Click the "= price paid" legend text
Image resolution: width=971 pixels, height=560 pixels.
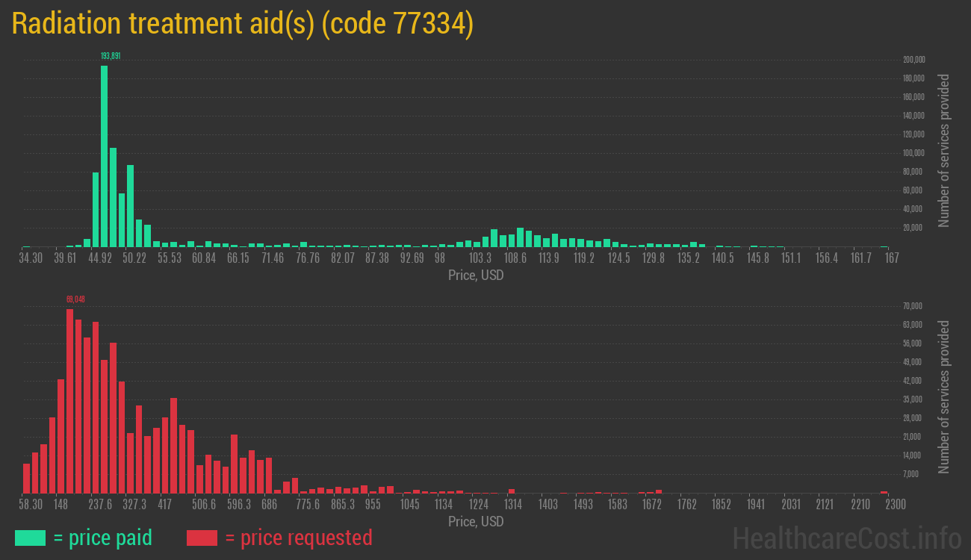point(103,538)
